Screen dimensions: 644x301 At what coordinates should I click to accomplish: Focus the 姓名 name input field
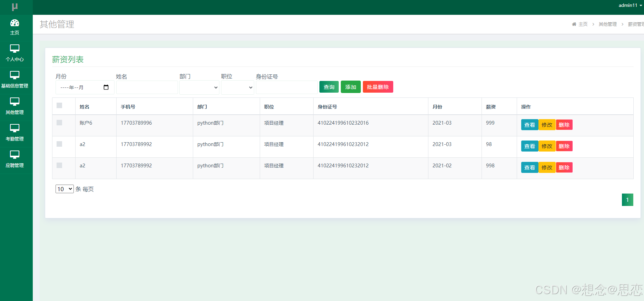(147, 87)
